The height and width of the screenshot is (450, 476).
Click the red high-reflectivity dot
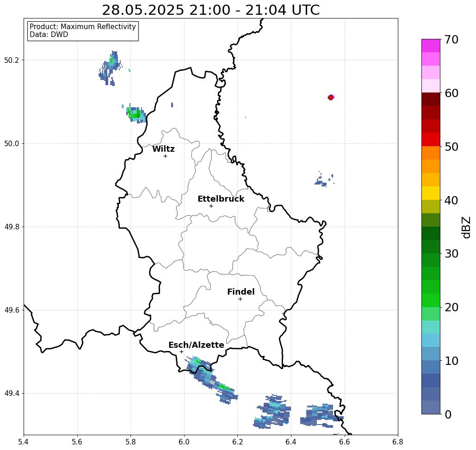tap(331, 98)
